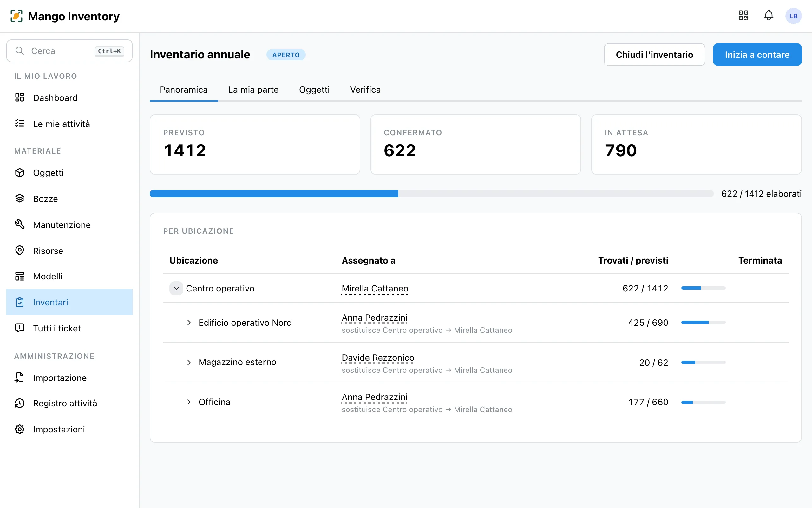Click the Mango Inventory logo

pos(65,16)
